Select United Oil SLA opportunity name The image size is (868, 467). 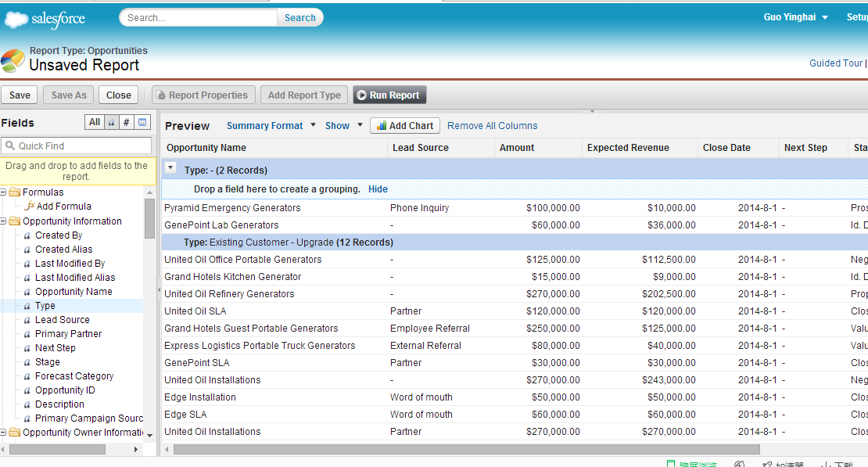[x=195, y=311]
